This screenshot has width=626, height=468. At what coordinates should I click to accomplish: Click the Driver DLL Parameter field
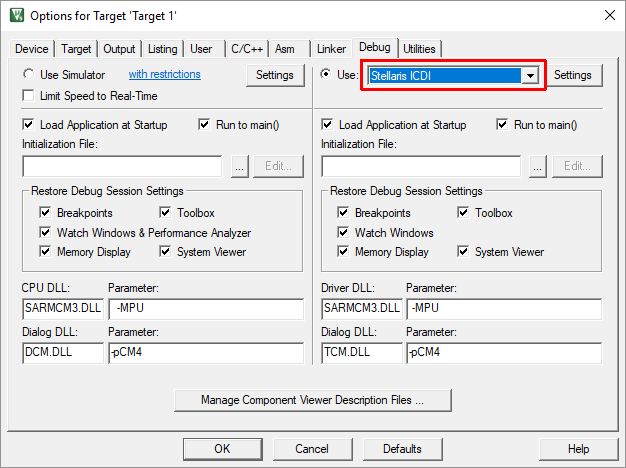click(504, 309)
